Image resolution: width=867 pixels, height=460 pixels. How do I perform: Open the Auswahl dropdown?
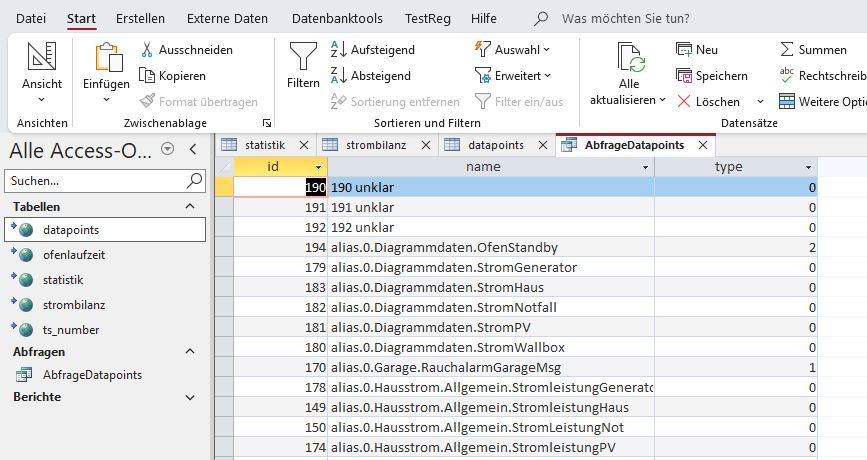(547, 50)
